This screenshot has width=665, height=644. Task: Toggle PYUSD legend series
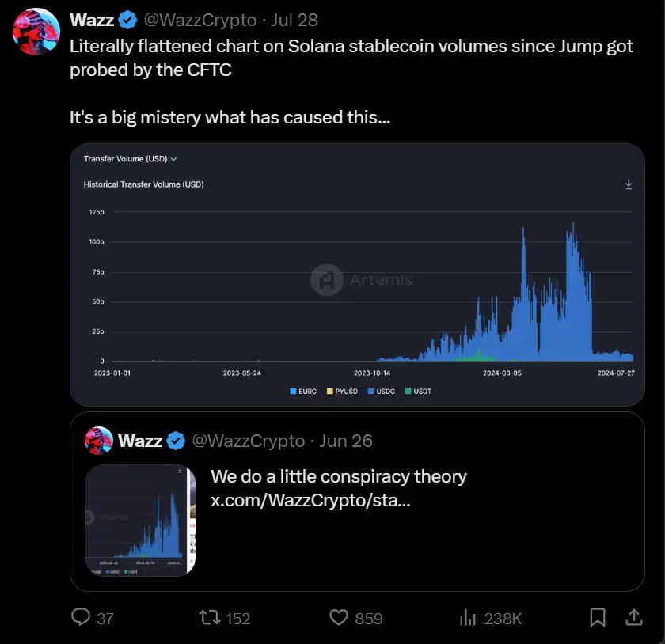pyautogui.click(x=340, y=391)
